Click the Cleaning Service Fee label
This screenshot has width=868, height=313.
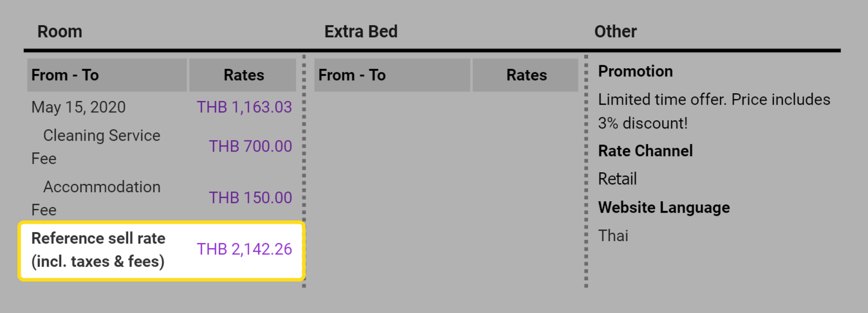point(96,147)
